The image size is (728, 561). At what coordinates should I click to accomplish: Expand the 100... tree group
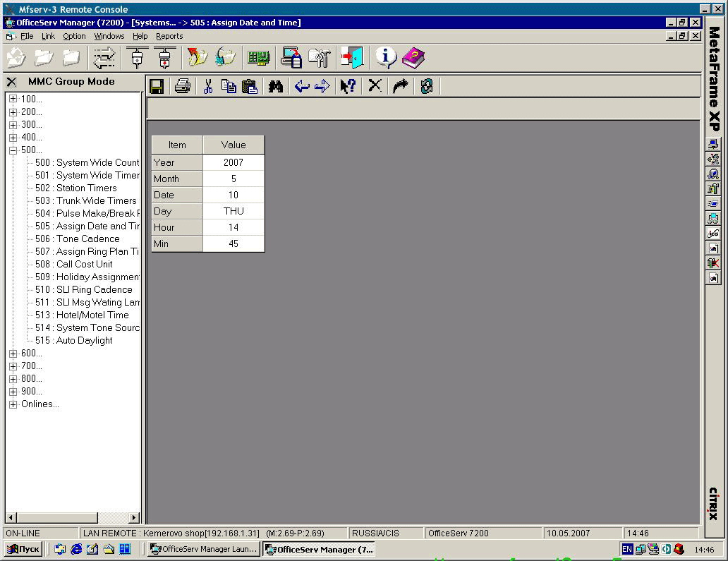click(13, 99)
